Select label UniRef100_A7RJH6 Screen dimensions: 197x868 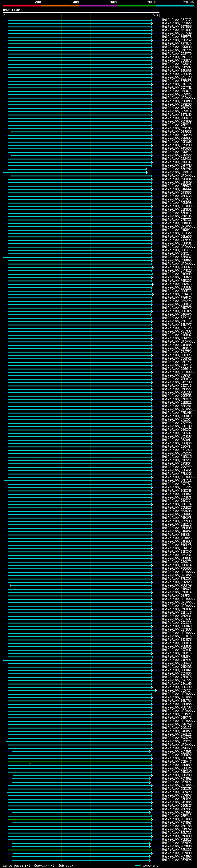[177, 413]
